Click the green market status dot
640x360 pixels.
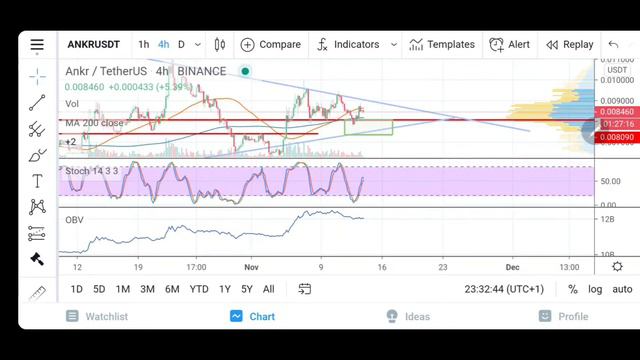(x=245, y=71)
